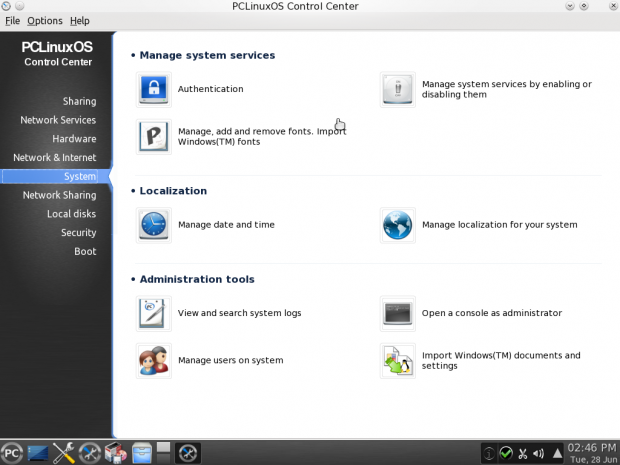Click the manage system services icon

397,89
